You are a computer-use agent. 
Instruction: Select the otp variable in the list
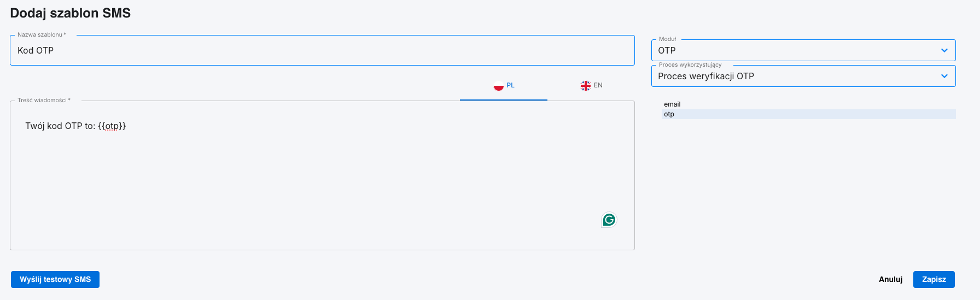[x=669, y=114]
